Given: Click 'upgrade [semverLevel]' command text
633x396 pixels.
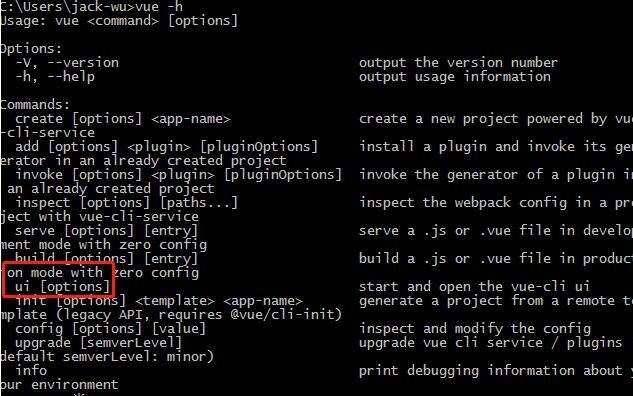Looking at the screenshot, I should click(x=99, y=343).
